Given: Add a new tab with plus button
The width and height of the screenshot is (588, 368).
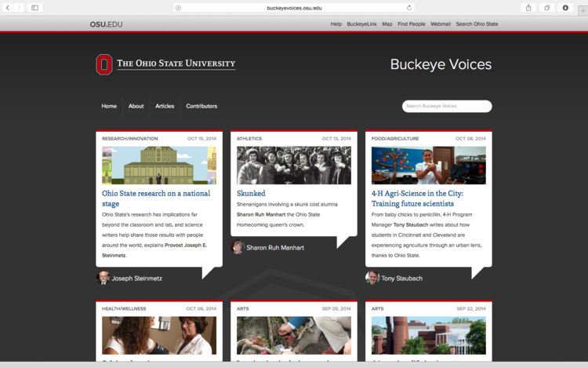Looking at the screenshot, I should coord(583,10).
